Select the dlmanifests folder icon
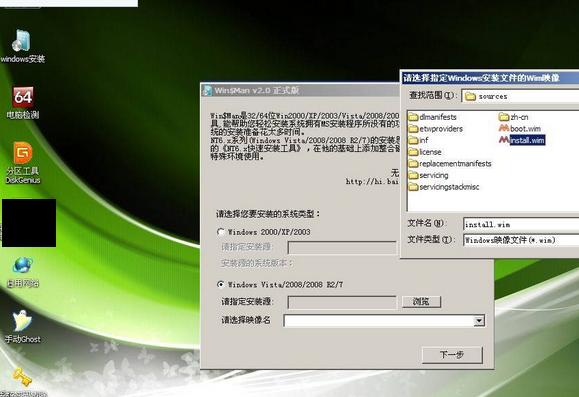 click(x=413, y=117)
